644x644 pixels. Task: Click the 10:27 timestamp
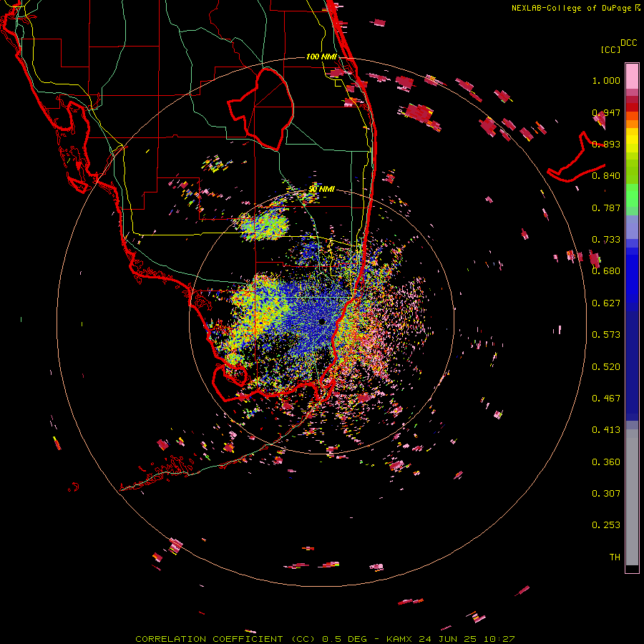tap(499, 639)
